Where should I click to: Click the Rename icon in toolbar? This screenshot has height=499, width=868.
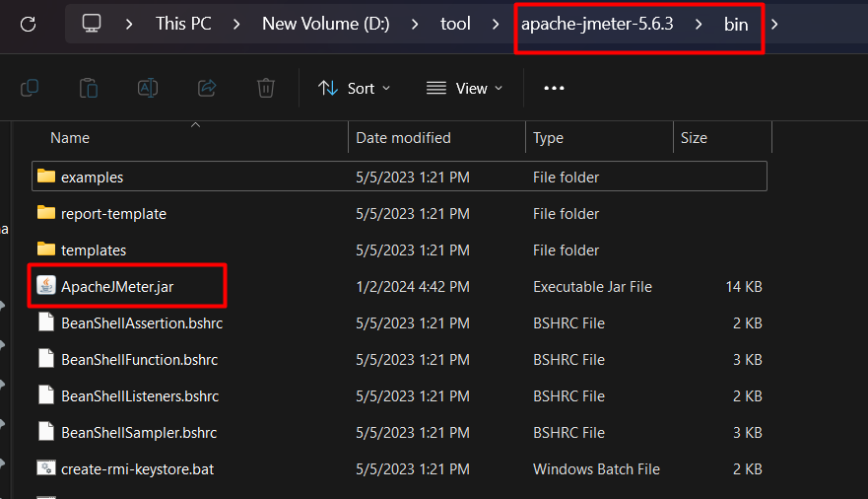[x=148, y=88]
